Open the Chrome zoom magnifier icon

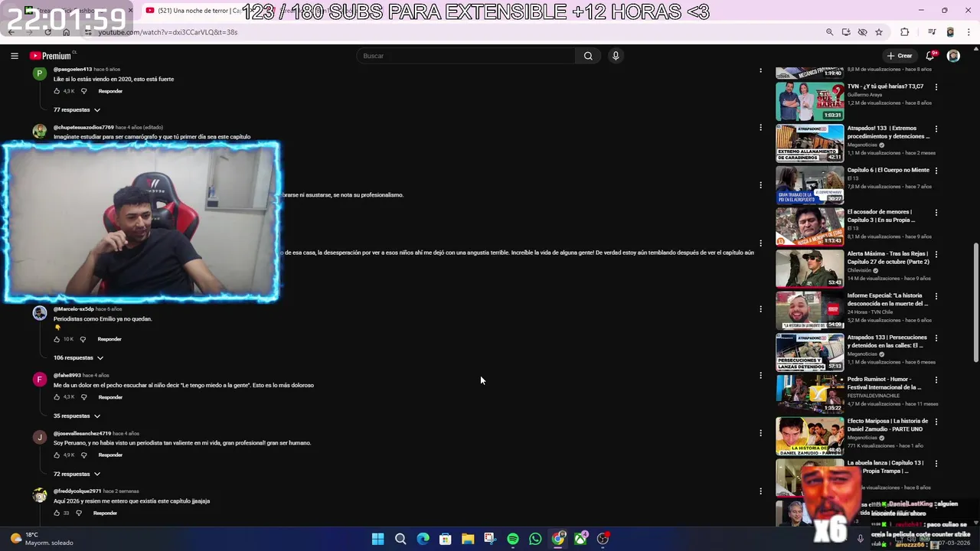pos(829,32)
